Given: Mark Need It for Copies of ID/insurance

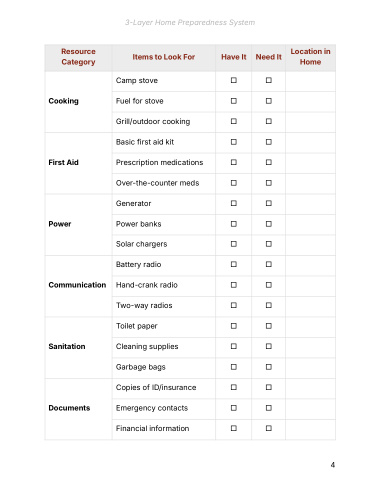Looking at the screenshot, I should [x=269, y=387].
